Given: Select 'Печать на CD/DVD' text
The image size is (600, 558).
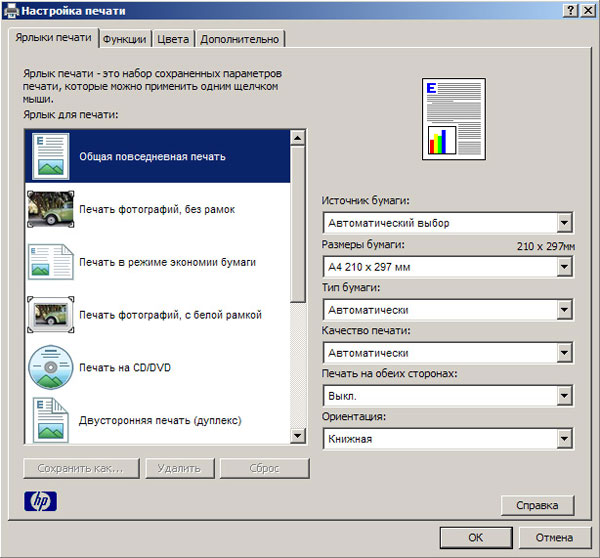Looking at the screenshot, I should pos(125,368).
